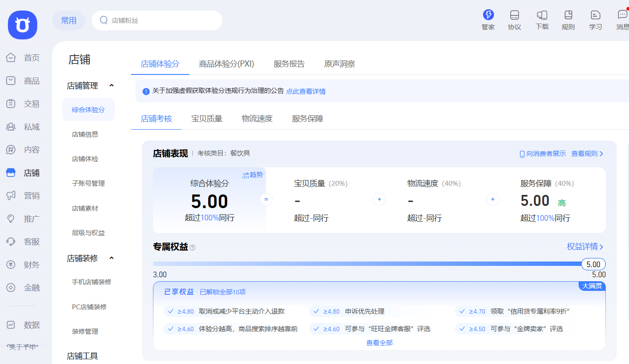Switch to 服务报告 tab
This screenshot has width=629, height=364.
click(x=289, y=64)
